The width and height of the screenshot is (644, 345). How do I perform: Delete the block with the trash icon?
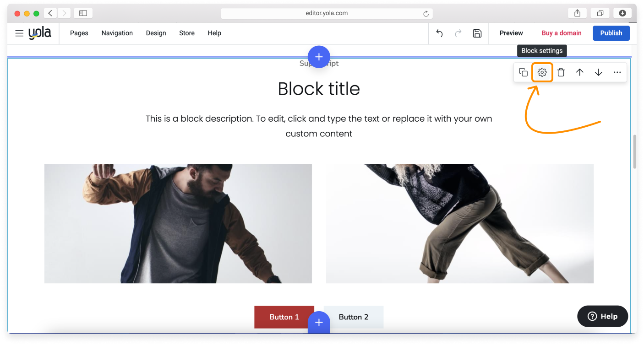tap(561, 72)
